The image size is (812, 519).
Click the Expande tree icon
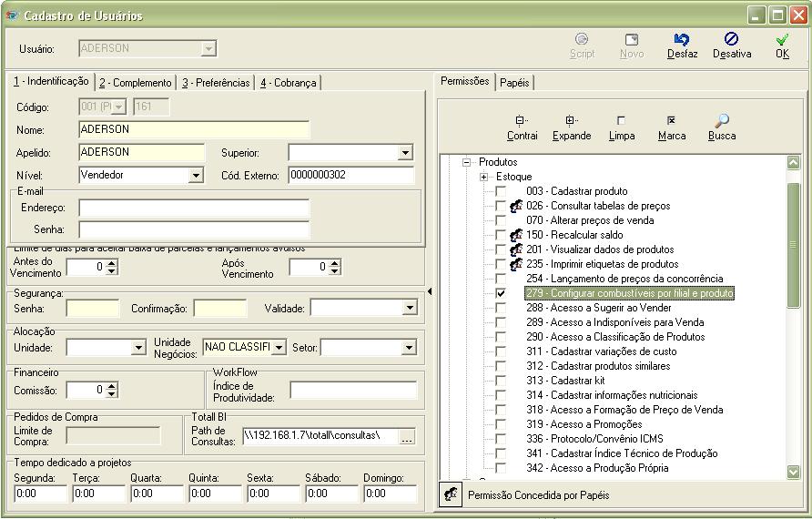click(571, 121)
